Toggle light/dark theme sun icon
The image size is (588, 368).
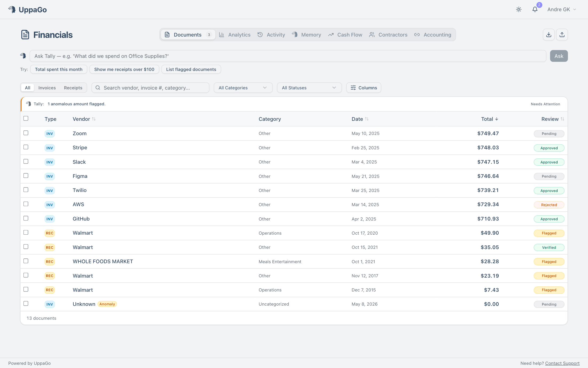(x=519, y=9)
